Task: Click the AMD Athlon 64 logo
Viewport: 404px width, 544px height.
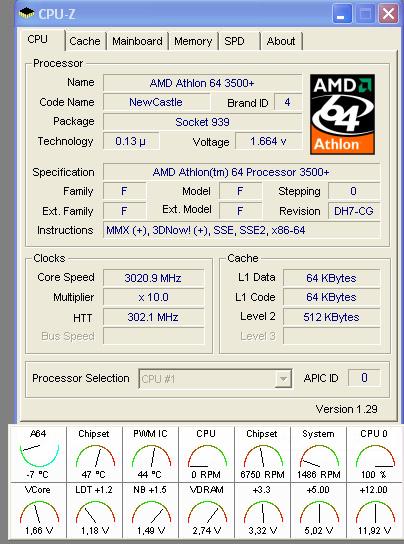Action: click(x=342, y=114)
